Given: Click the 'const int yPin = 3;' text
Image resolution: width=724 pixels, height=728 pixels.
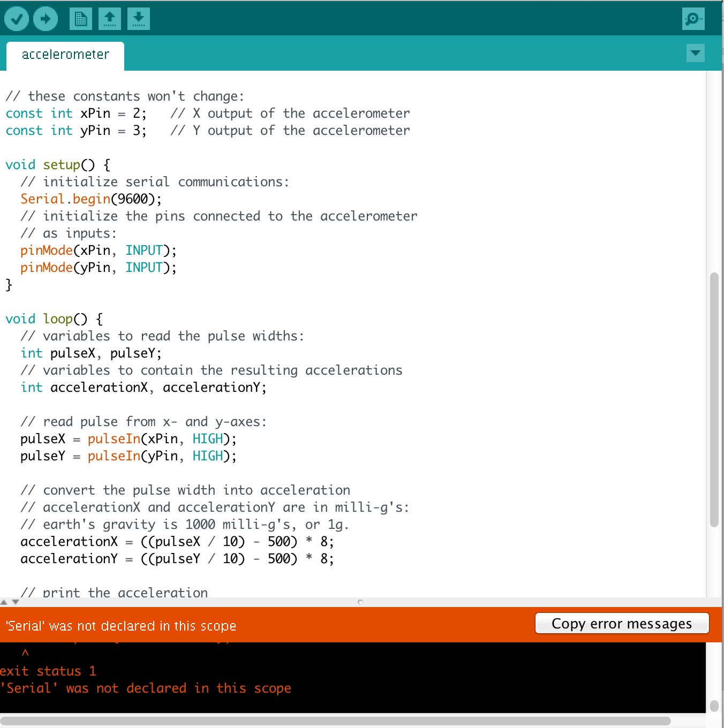Looking at the screenshot, I should 76,131.
